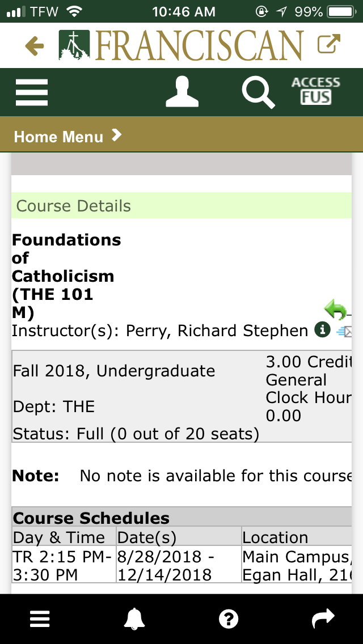
Task: View instructor info icon
Action: (322, 330)
